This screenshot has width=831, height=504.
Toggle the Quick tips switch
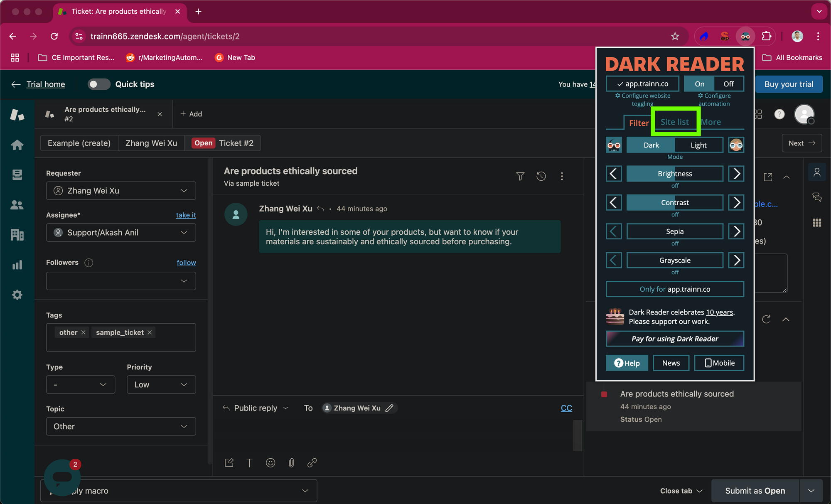point(99,84)
